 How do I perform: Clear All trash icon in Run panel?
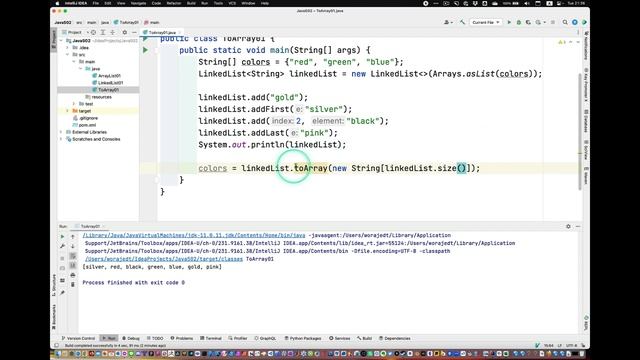click(73, 284)
